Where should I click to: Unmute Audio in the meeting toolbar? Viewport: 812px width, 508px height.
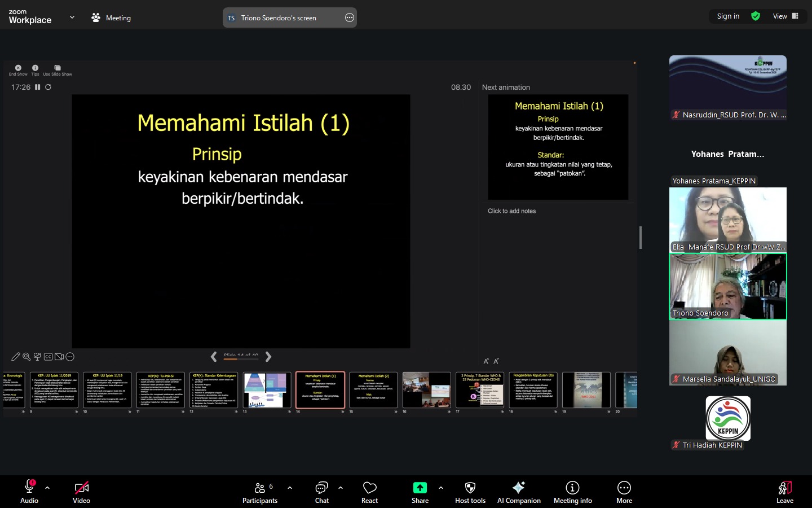(29, 492)
